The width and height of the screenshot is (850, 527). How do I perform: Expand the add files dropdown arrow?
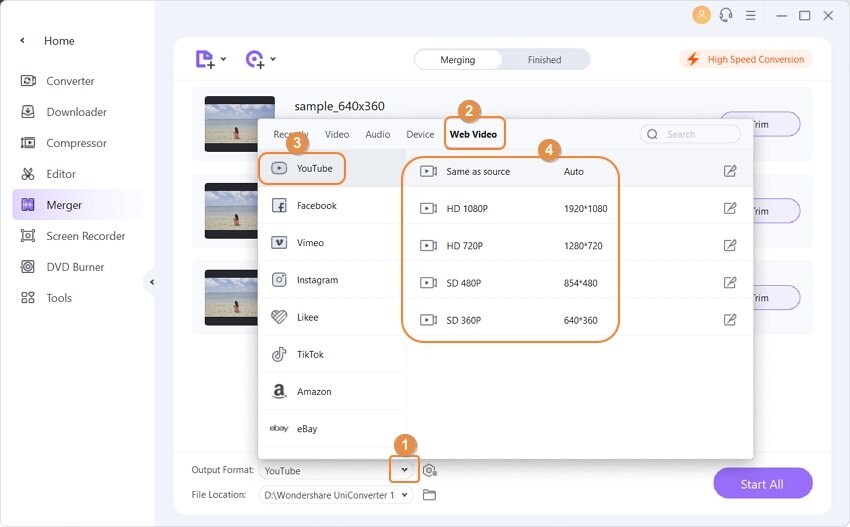click(223, 59)
